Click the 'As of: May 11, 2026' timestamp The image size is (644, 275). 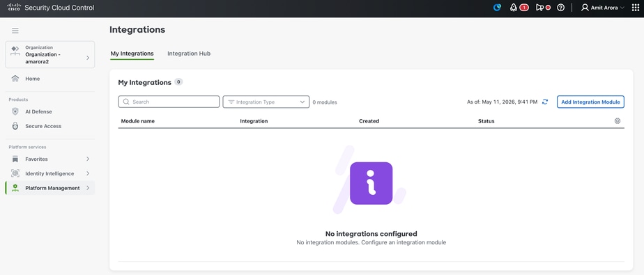click(502, 102)
